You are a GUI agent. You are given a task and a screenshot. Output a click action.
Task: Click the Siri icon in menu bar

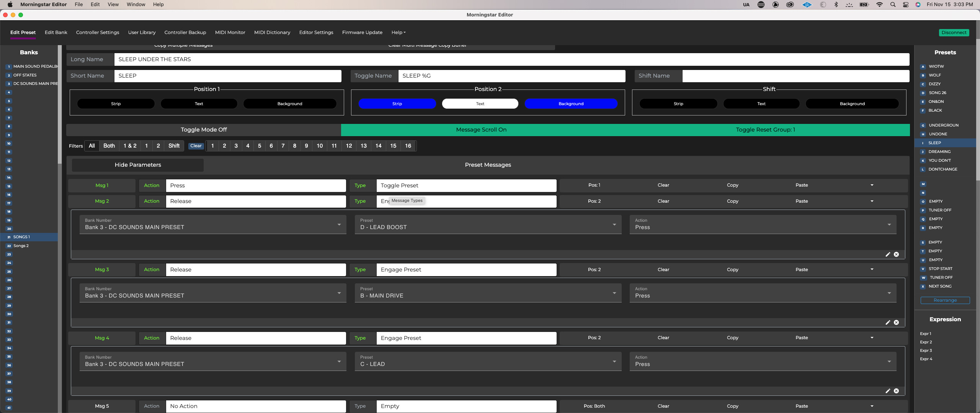click(x=918, y=5)
